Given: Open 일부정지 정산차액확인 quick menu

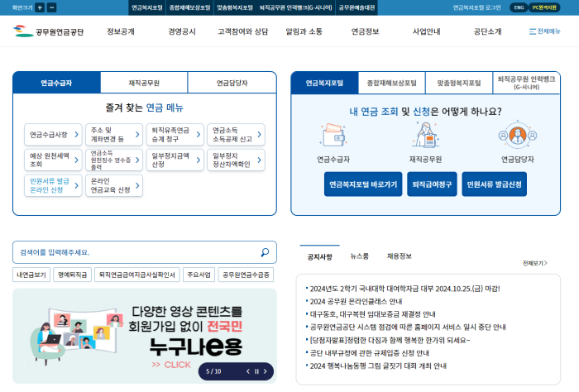Looking at the screenshot, I should 236,160.
